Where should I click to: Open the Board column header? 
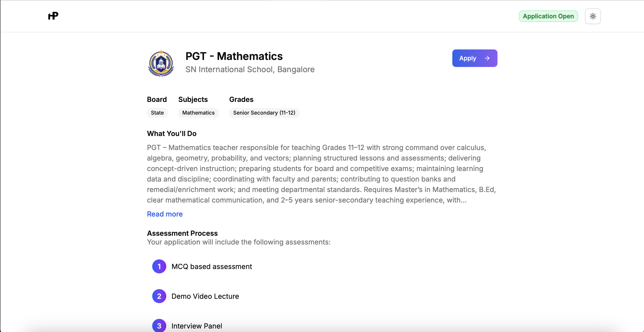click(x=157, y=99)
